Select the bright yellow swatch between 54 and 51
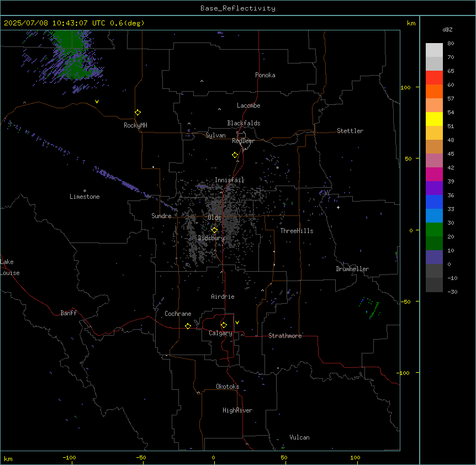The width and height of the screenshot is (476, 465). (434, 119)
